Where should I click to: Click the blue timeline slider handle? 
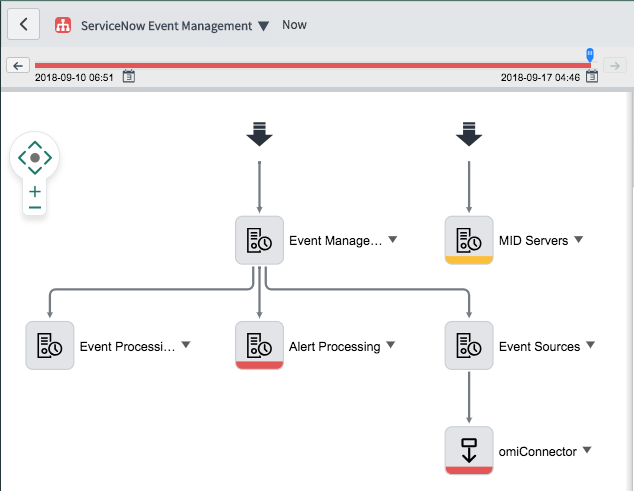point(590,55)
